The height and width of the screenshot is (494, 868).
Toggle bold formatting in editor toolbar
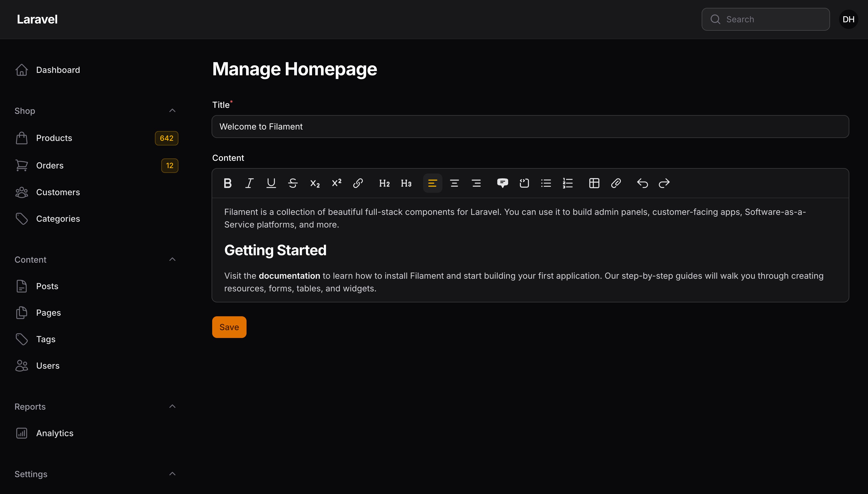click(227, 183)
